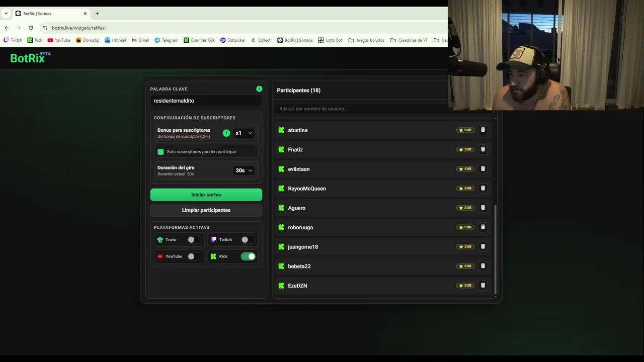Image resolution: width=644 pixels, height=362 pixels.
Task: Open Juegos boludos bookmark folder
Action: 366,40
